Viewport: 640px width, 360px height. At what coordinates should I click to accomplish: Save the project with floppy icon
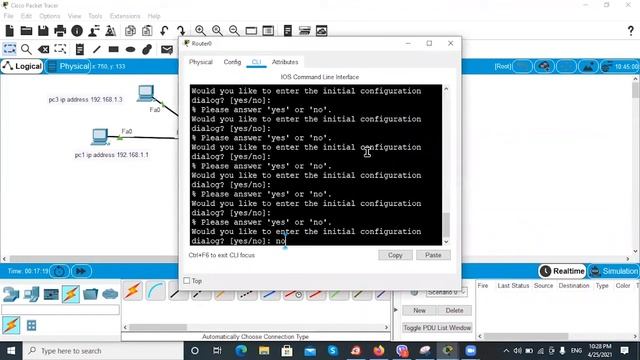point(43,31)
